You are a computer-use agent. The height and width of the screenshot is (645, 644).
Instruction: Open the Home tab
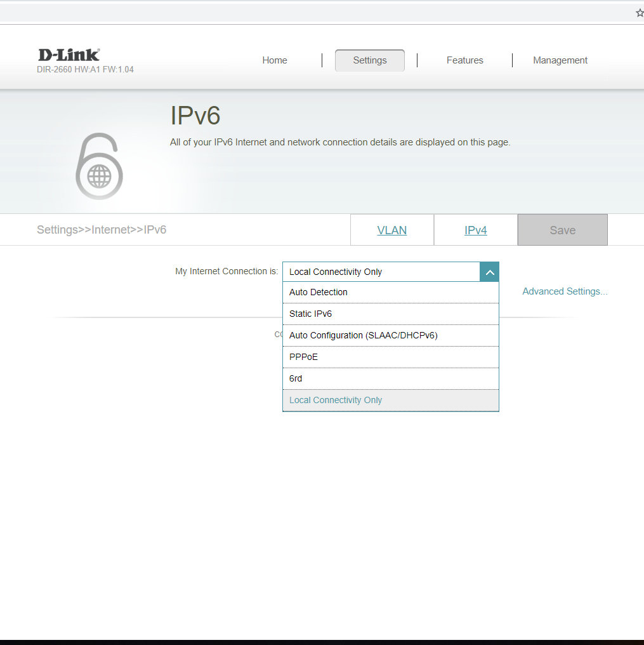tap(275, 60)
